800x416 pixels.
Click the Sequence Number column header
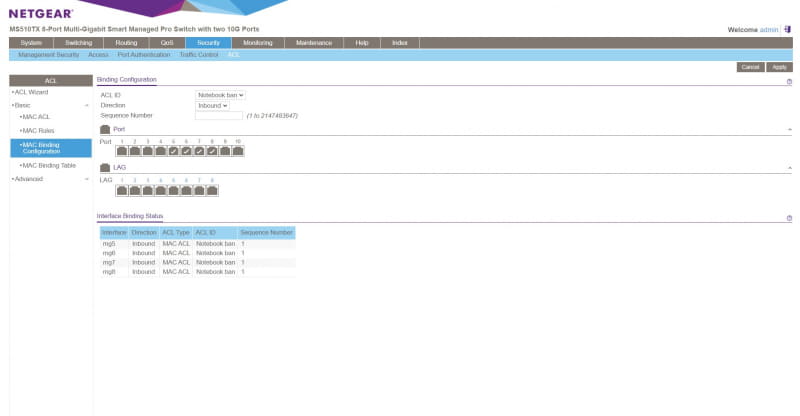click(x=266, y=233)
